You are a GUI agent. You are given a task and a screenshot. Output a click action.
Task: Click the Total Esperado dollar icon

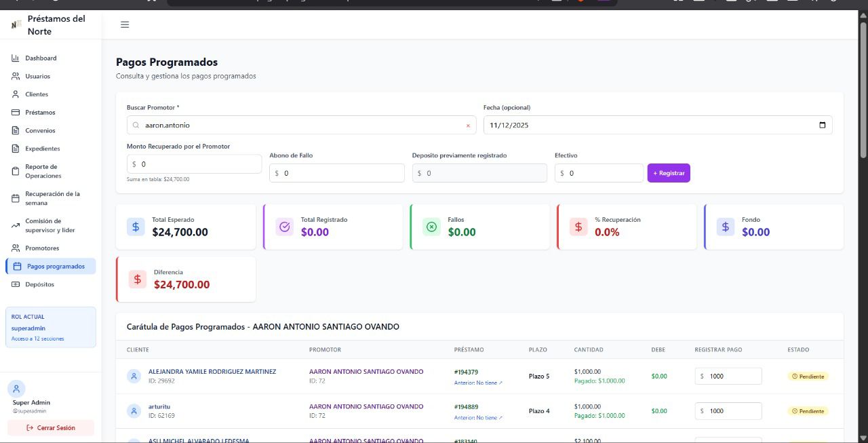(136, 227)
